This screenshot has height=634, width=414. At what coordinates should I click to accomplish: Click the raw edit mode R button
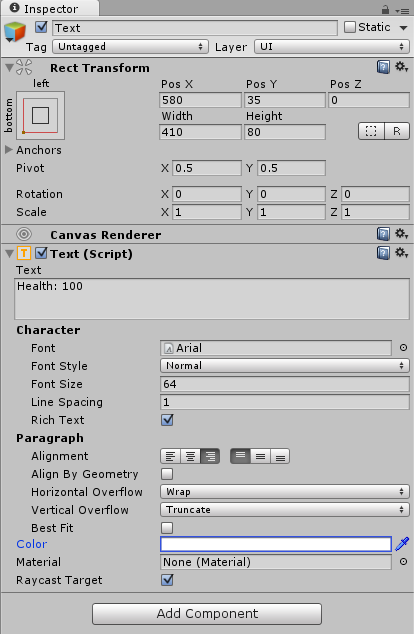397,131
